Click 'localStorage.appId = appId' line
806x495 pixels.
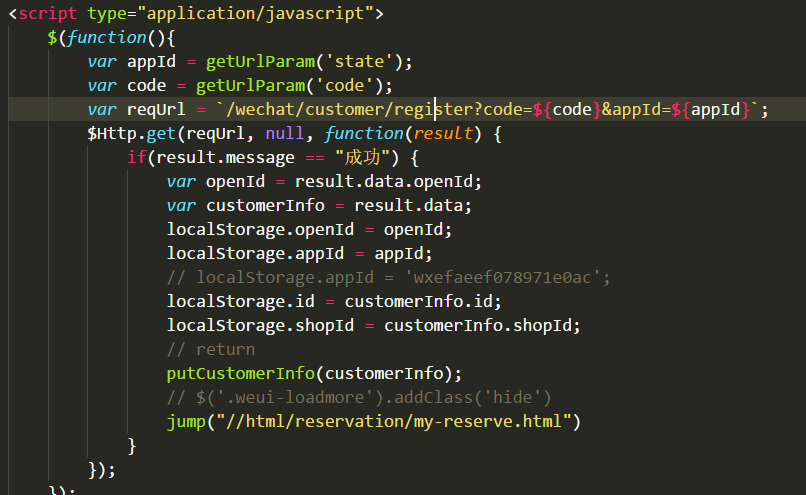coord(300,253)
